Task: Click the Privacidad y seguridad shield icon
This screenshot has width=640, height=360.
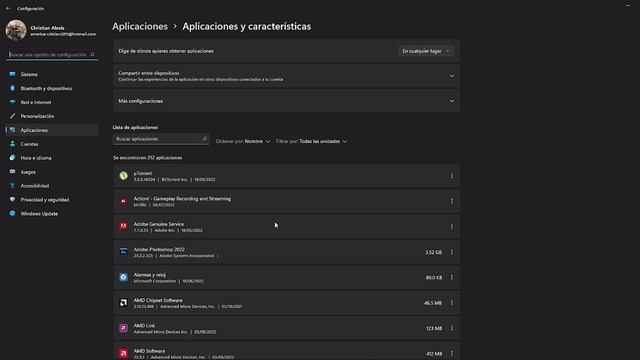Action: 12,199
